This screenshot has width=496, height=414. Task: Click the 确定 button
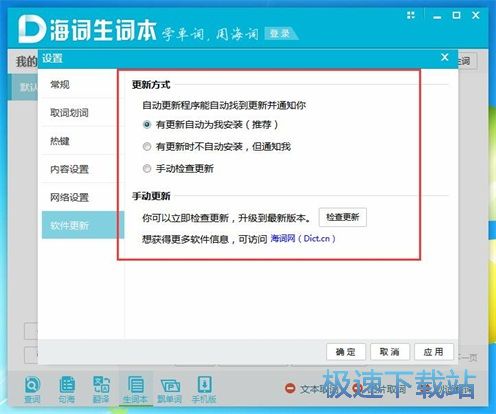tap(346, 352)
